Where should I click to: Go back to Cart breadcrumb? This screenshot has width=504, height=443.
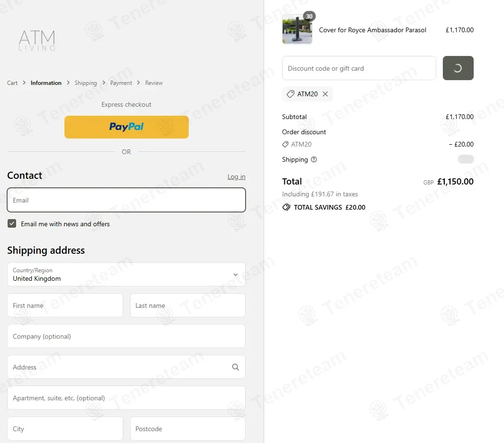click(x=12, y=83)
